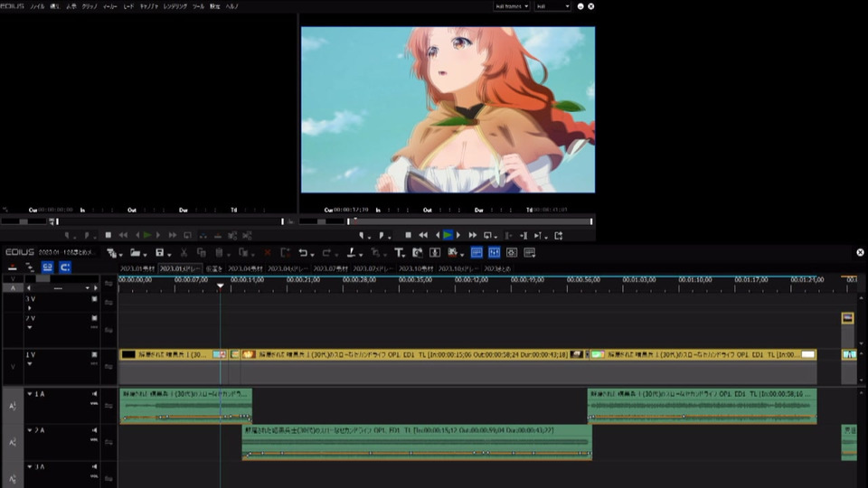Collapse the 1 A track triangle

pos(30,394)
